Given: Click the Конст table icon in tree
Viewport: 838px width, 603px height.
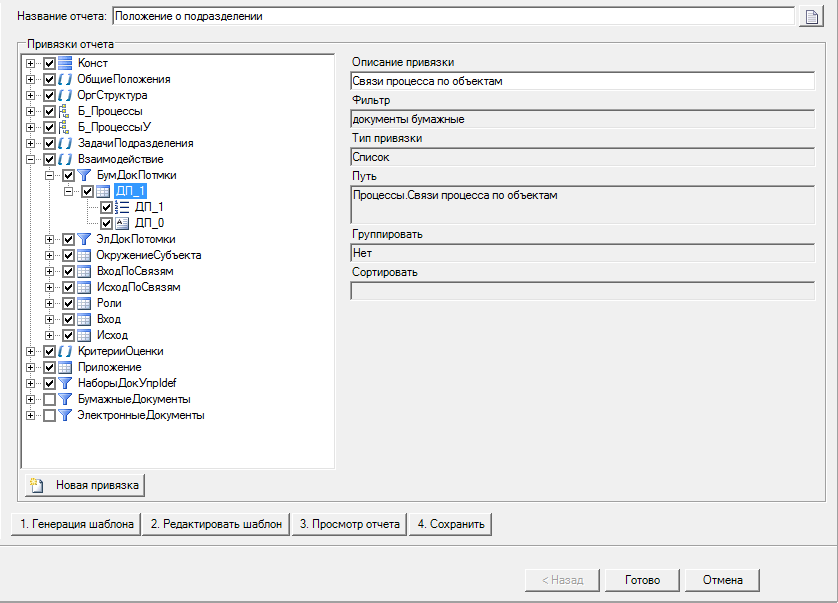Looking at the screenshot, I should [65, 63].
